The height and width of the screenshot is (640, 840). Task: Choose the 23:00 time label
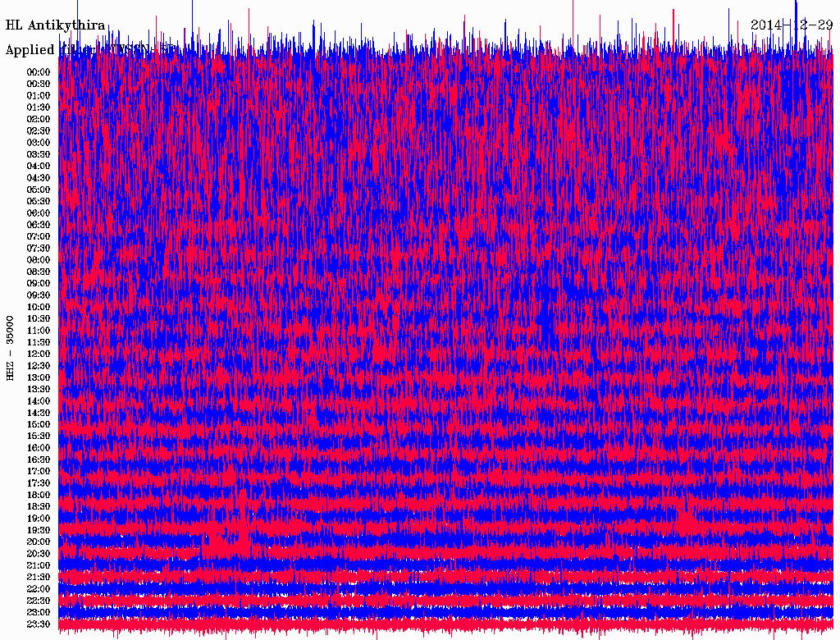[x=39, y=612]
